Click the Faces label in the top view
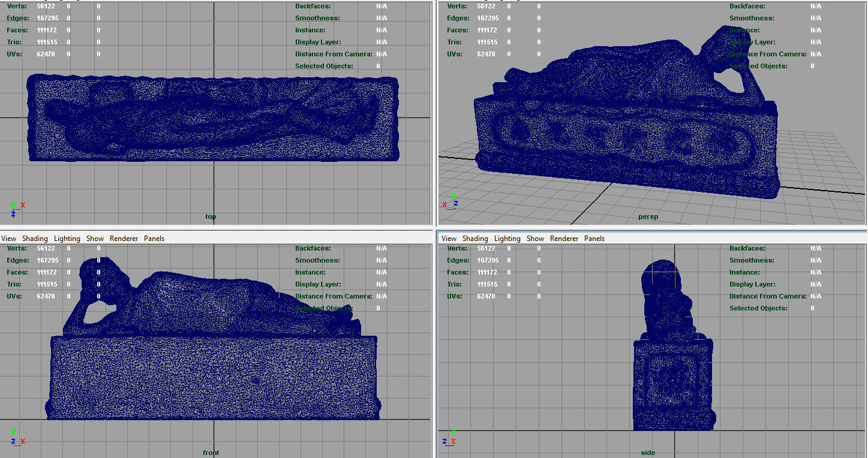 [18, 30]
